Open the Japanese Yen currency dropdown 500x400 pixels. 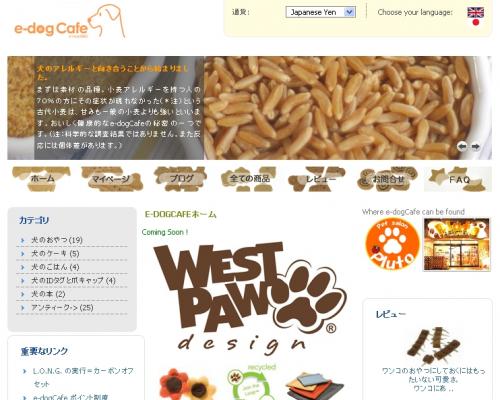pos(320,12)
